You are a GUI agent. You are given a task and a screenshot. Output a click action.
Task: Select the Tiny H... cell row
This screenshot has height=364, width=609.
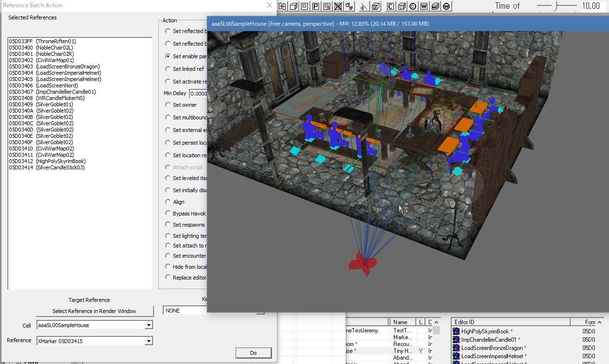(x=389, y=350)
